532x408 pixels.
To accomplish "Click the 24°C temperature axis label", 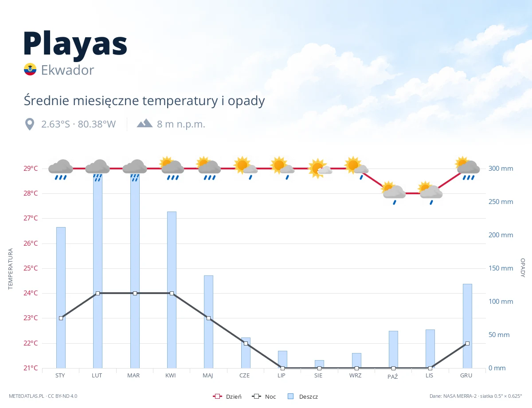I will tap(30, 293).
